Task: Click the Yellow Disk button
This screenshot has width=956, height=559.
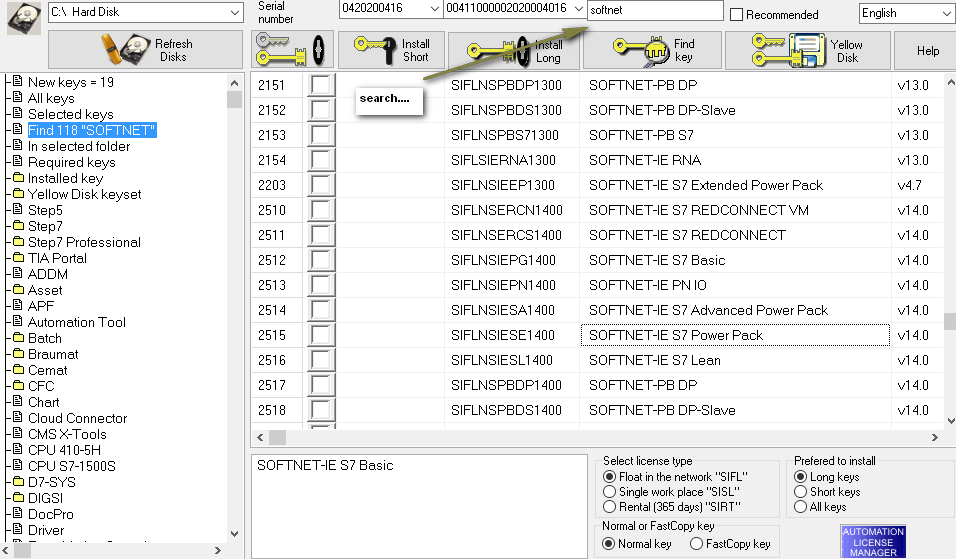Action: 808,51
